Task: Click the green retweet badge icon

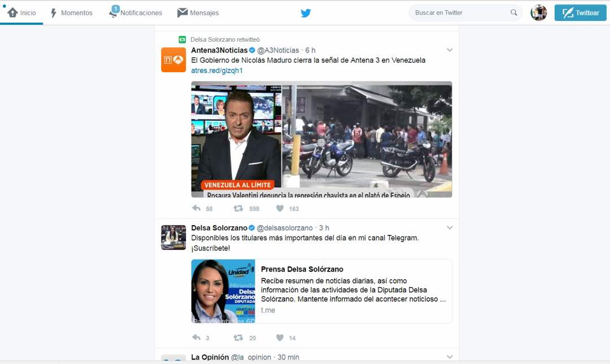Action: pos(182,40)
